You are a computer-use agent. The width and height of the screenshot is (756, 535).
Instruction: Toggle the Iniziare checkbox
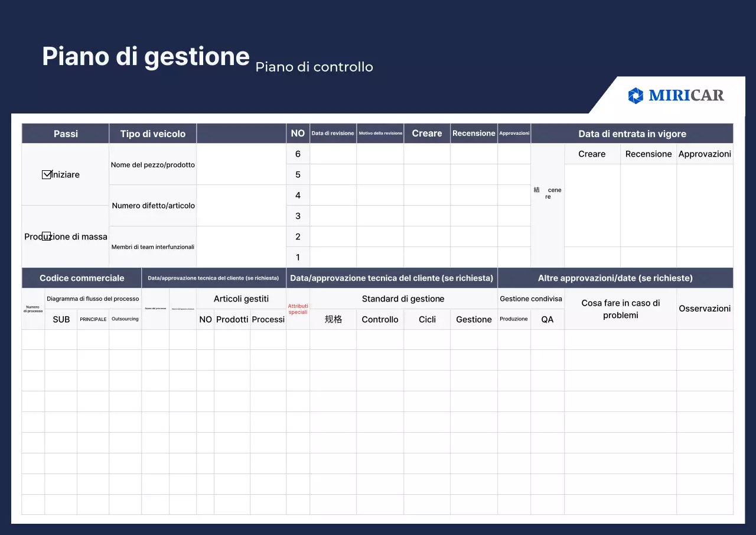45,174
